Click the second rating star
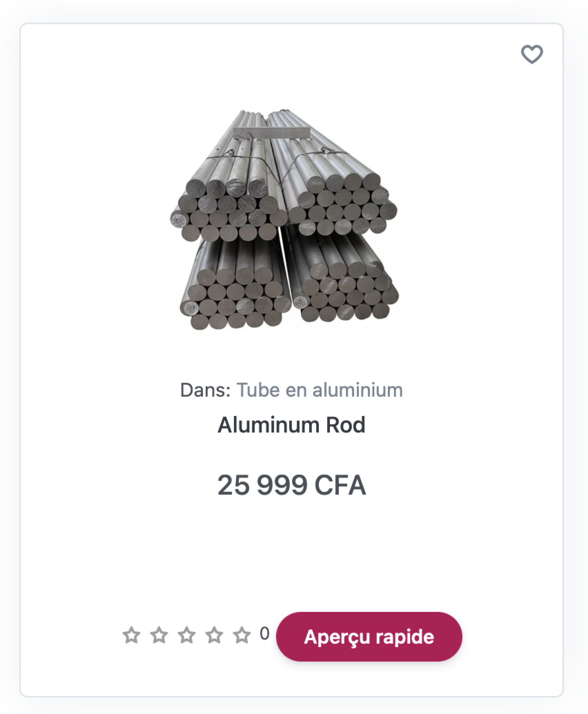 click(x=159, y=635)
